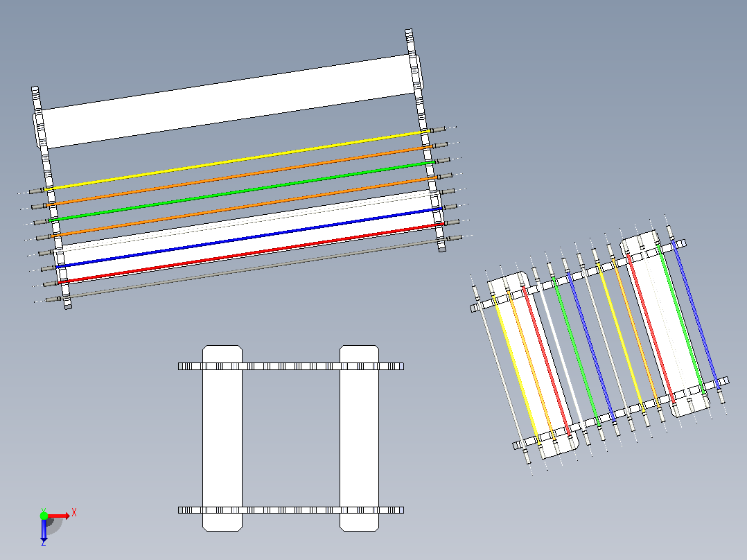Select left vertical white plate in bottom front view
Screen dimensions: 747x560
(222, 438)
